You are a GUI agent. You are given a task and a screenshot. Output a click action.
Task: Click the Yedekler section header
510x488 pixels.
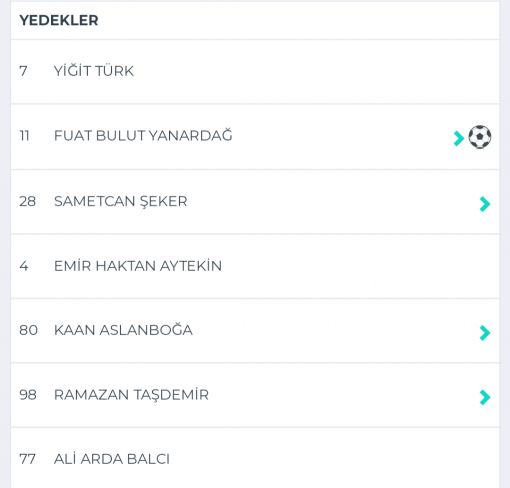pyautogui.click(x=59, y=20)
